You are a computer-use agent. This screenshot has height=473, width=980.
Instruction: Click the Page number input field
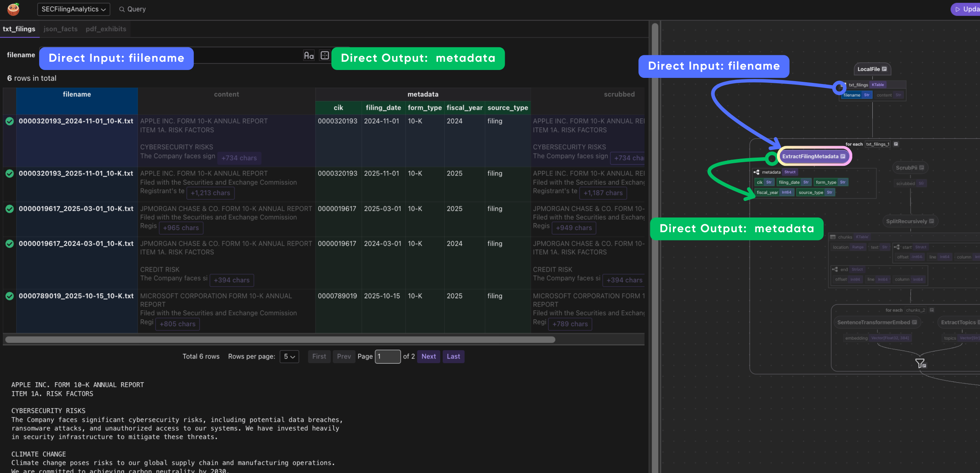(388, 357)
